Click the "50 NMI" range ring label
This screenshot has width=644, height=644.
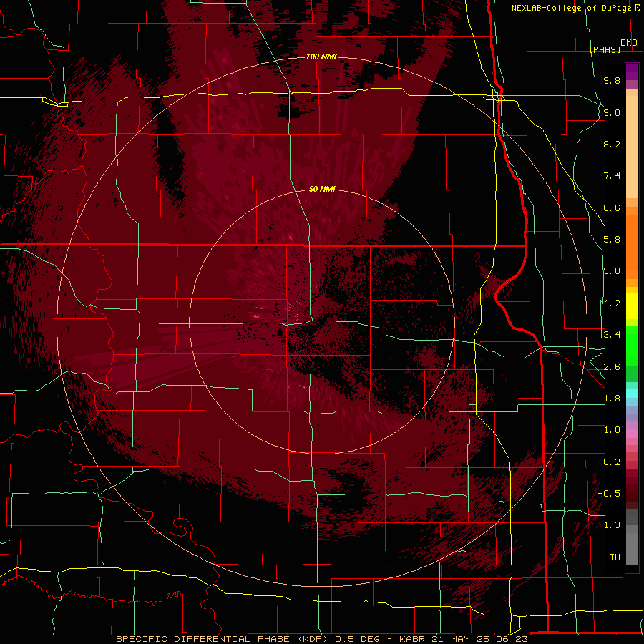(x=323, y=190)
